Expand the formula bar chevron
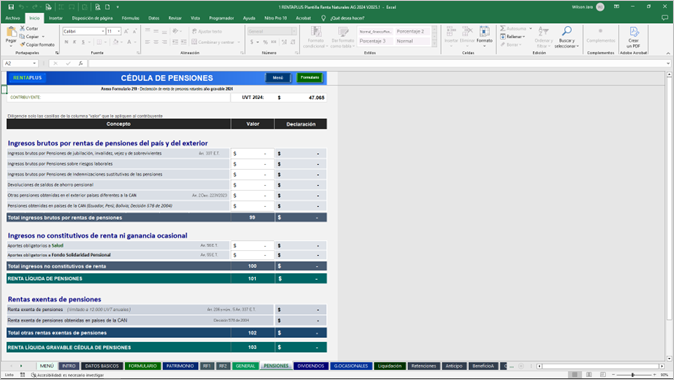674x380 pixels. [x=668, y=64]
